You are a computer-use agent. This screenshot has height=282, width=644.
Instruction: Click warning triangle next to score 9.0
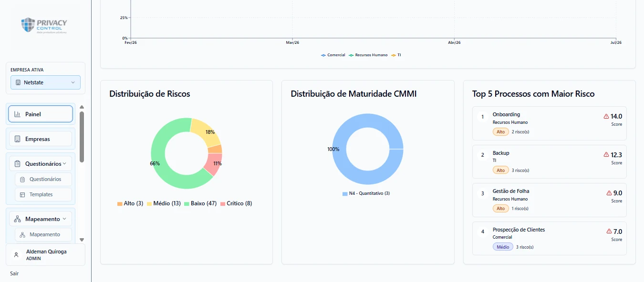pos(609,193)
